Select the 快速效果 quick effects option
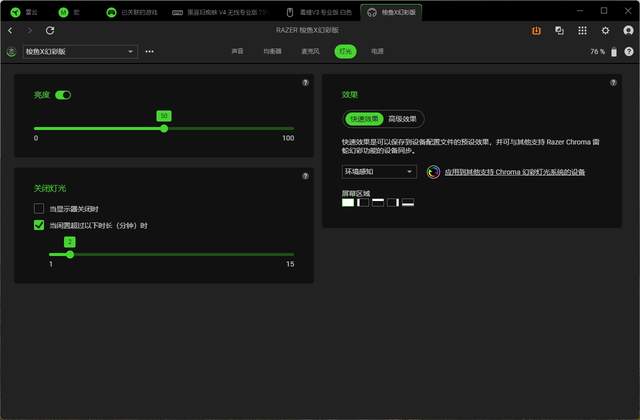The width and height of the screenshot is (640, 420). [364, 119]
